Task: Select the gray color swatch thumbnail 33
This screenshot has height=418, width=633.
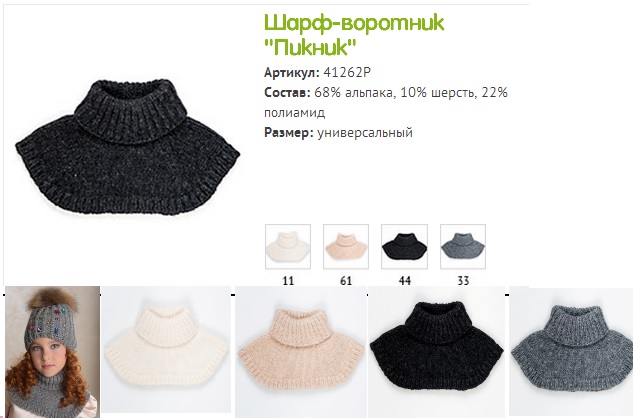Action: pos(463,247)
